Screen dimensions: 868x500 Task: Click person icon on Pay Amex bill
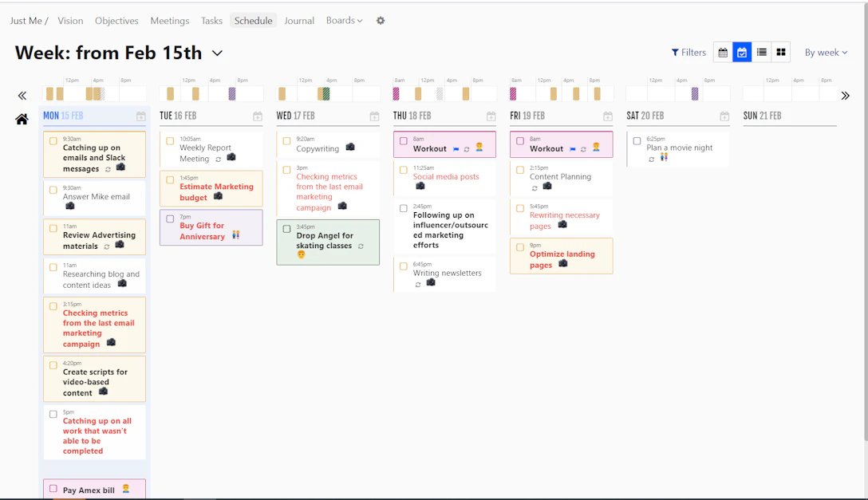coord(126,488)
